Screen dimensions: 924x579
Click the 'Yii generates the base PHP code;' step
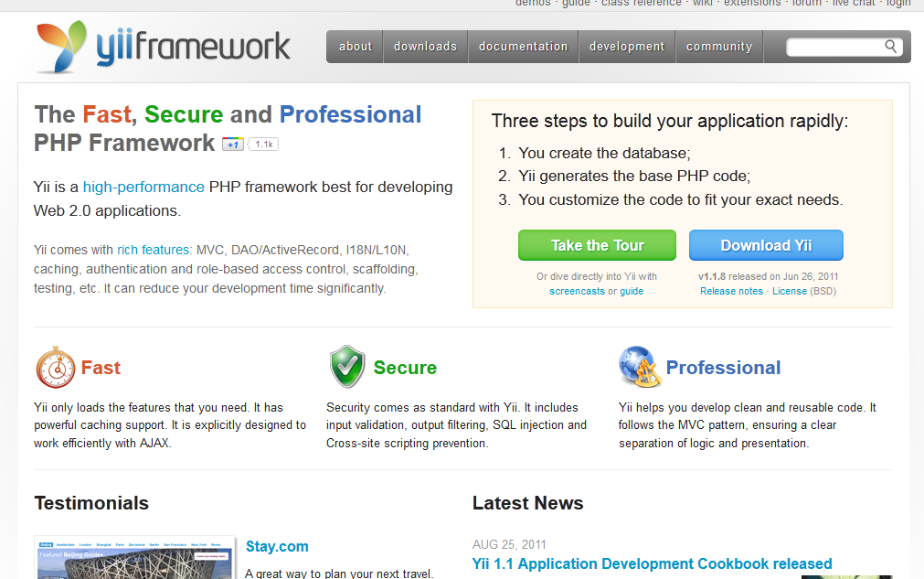pos(634,177)
